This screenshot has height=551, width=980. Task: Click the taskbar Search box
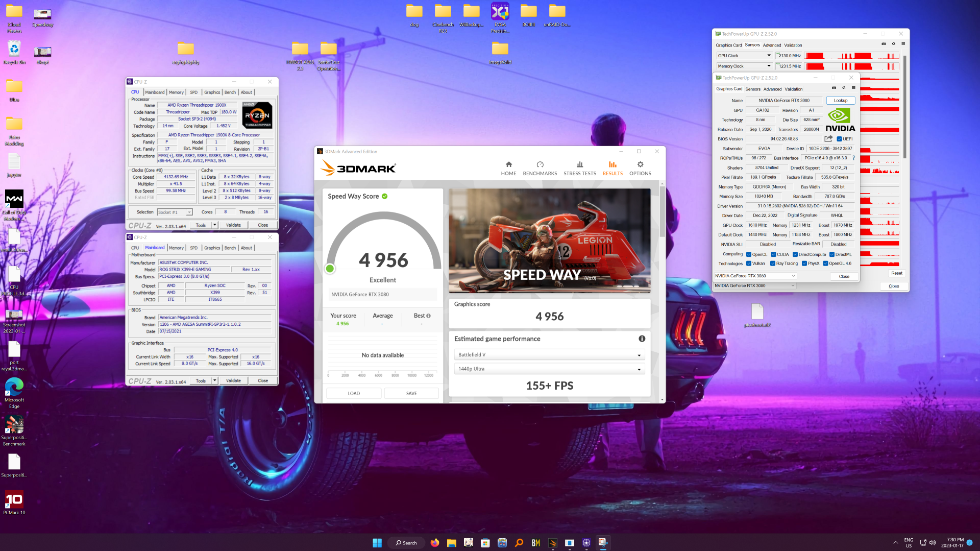406,543
